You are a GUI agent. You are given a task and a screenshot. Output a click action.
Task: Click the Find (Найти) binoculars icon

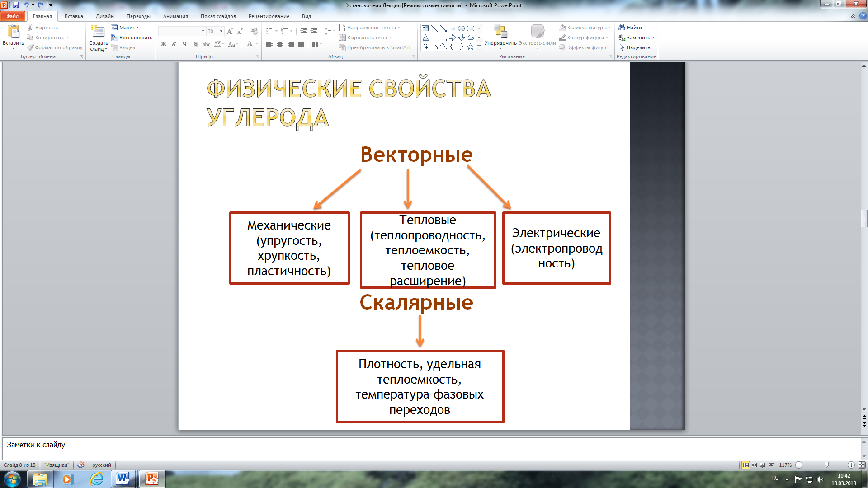622,28
